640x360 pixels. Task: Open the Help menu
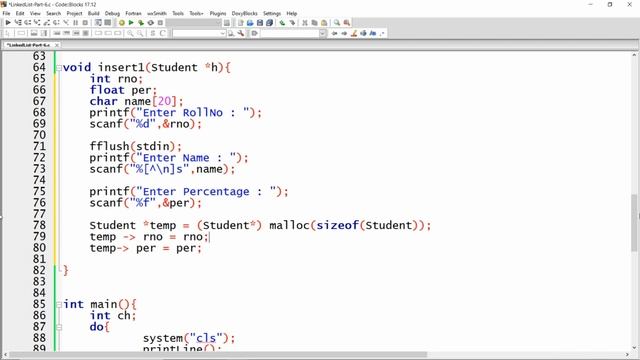tap(291, 13)
